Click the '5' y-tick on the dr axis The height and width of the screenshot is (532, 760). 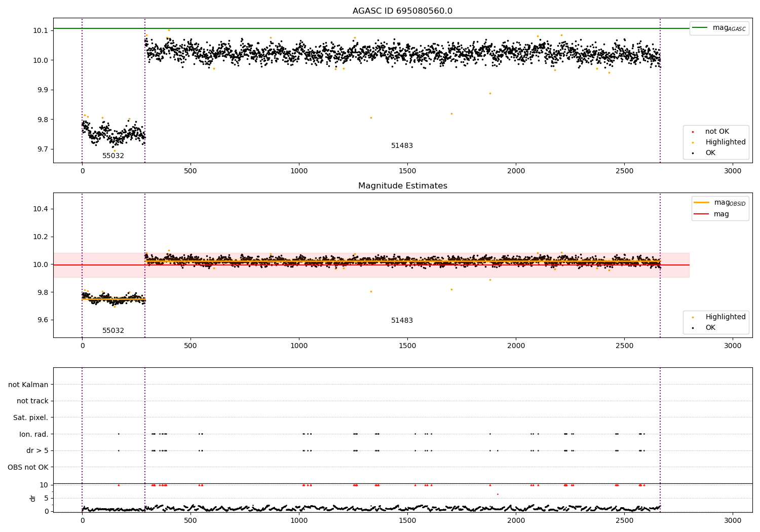coord(46,498)
